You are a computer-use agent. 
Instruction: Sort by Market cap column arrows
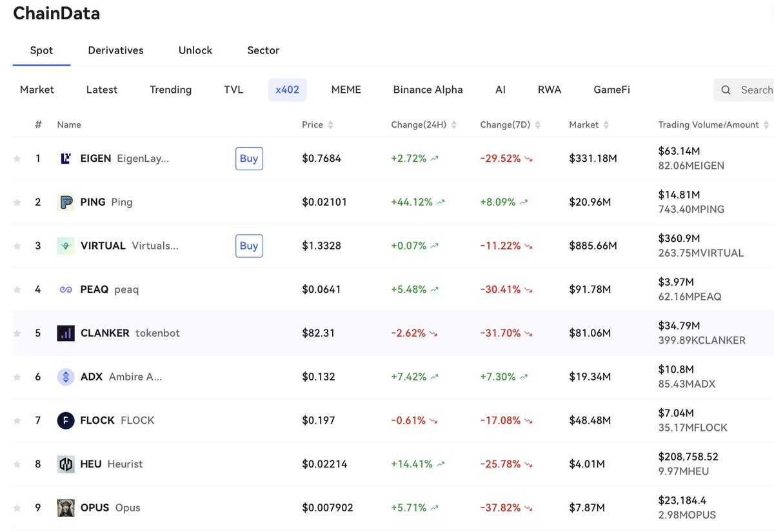point(606,125)
